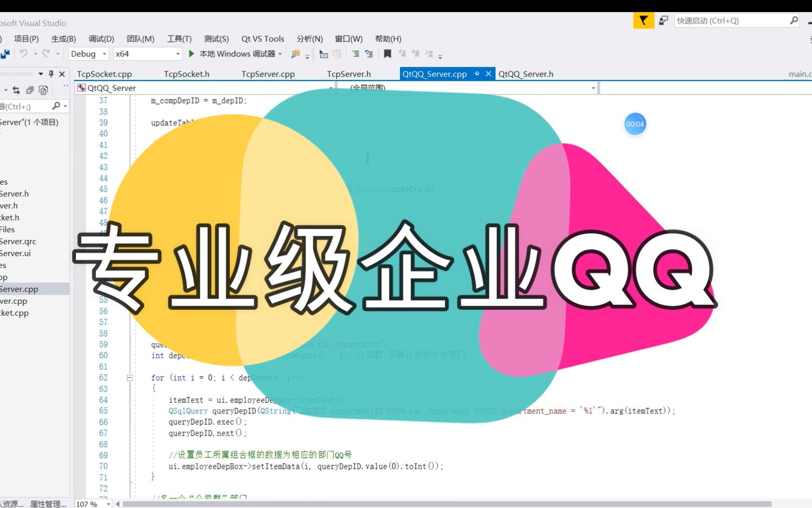This screenshot has width=812, height=508.
Task: Switch to the TcpSocket.cpp tab
Action: [x=105, y=74]
